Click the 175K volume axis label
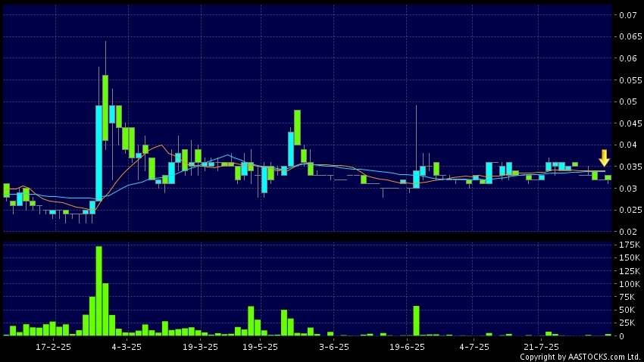This screenshot has height=362, width=644. 630,245
